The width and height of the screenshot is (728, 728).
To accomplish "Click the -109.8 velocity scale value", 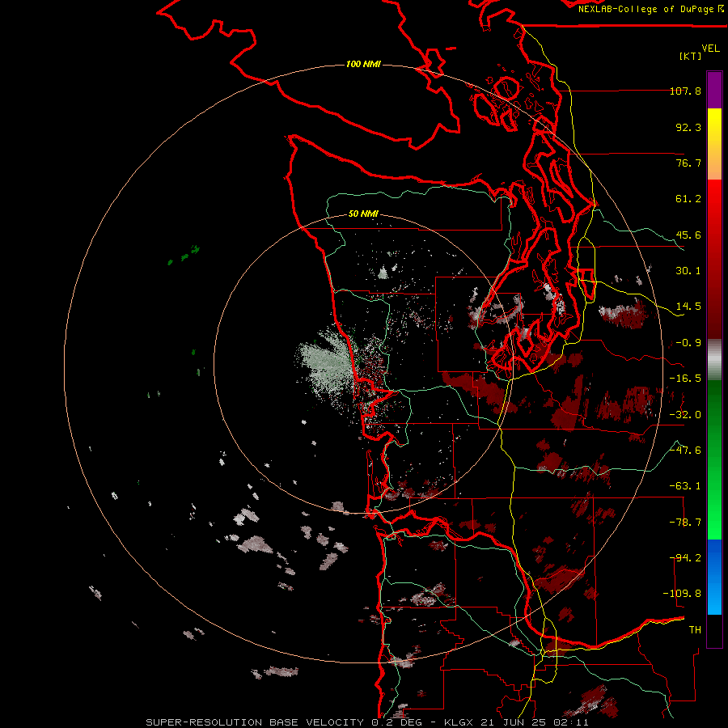I will [683, 594].
